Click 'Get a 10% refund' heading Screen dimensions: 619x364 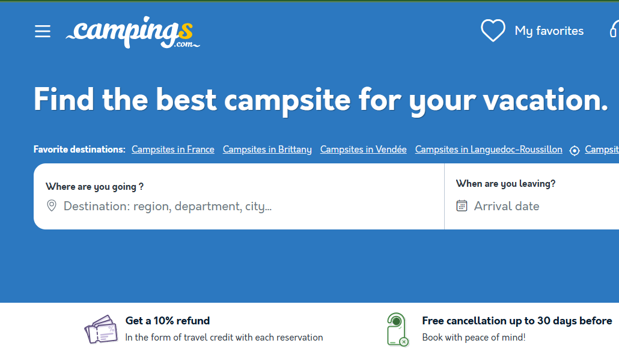168,321
